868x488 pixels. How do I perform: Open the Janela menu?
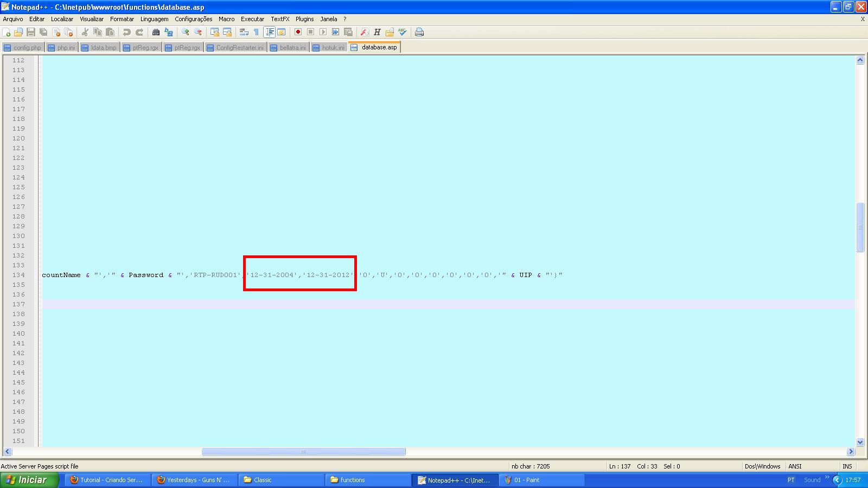pyautogui.click(x=329, y=19)
